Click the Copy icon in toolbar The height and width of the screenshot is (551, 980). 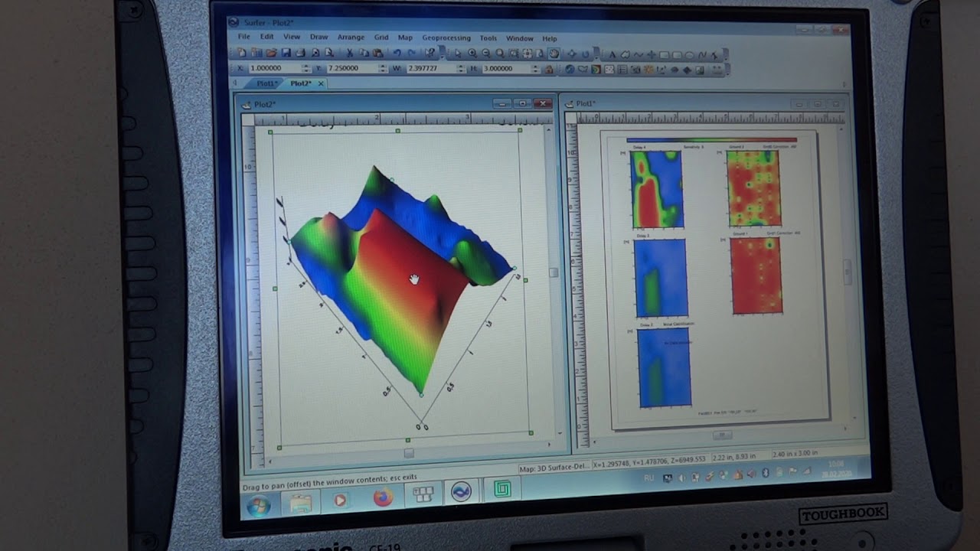[x=364, y=53]
